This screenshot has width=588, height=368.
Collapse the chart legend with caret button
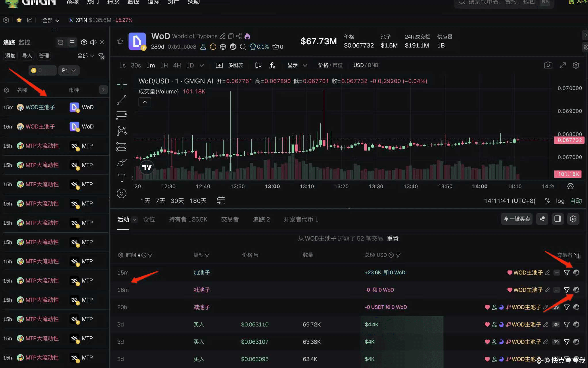[145, 102]
